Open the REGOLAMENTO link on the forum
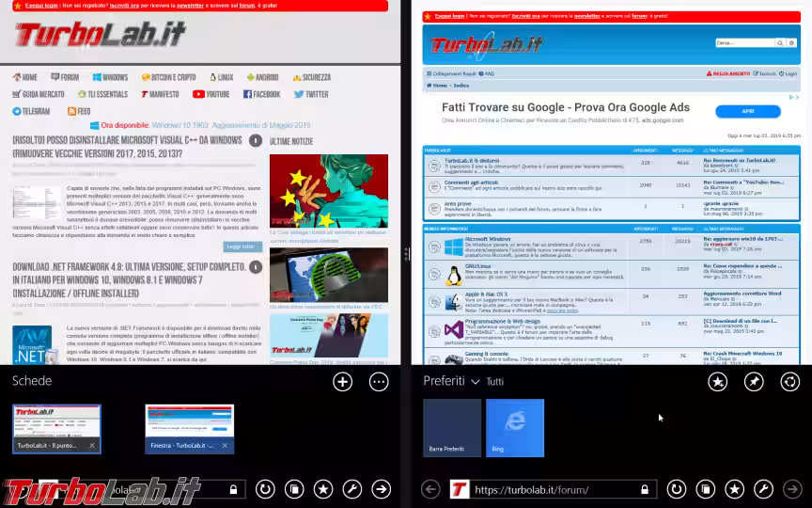The image size is (812, 508). [x=728, y=73]
